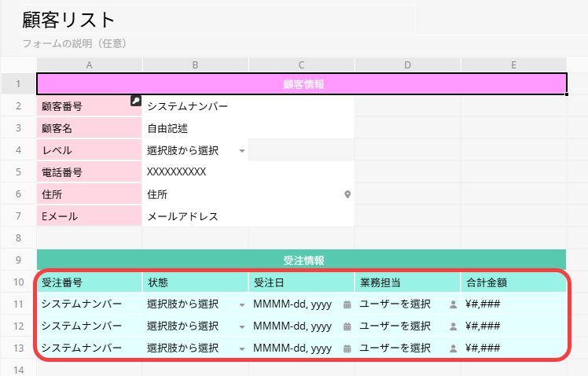Select the 受注情報 green header bar

(302, 260)
